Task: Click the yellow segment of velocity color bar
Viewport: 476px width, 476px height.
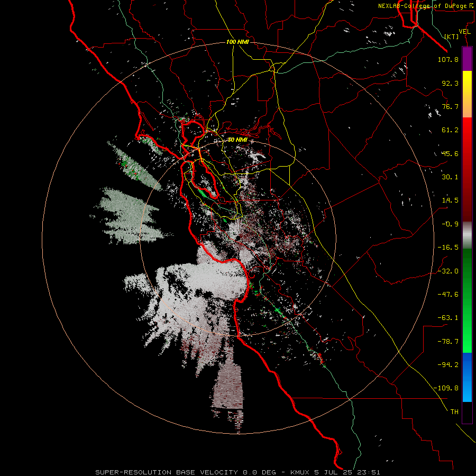Action: 467,83
